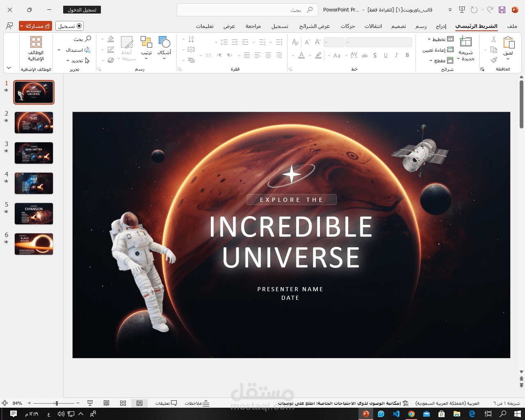This screenshot has height=420, width=525.
Task: Start Slide Show from status bar
Action: tap(90, 403)
